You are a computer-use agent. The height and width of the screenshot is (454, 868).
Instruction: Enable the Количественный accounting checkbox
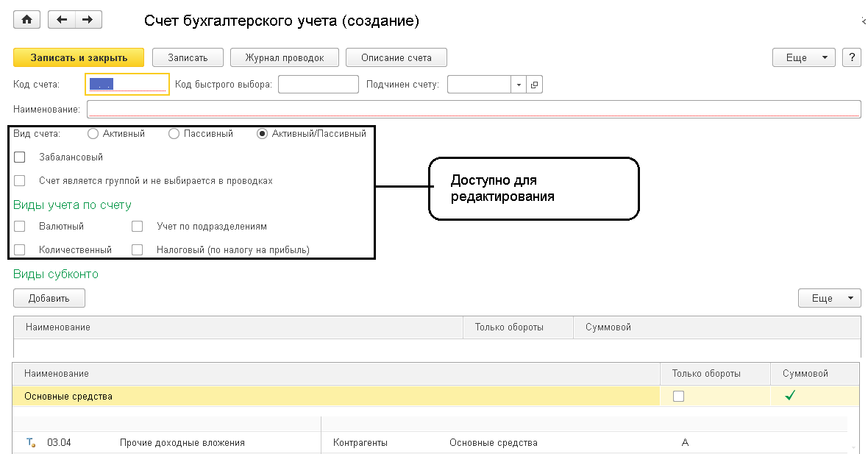pyautogui.click(x=20, y=249)
